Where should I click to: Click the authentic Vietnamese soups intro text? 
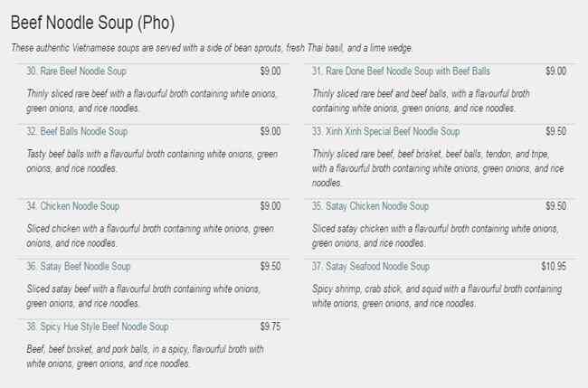tap(213, 48)
